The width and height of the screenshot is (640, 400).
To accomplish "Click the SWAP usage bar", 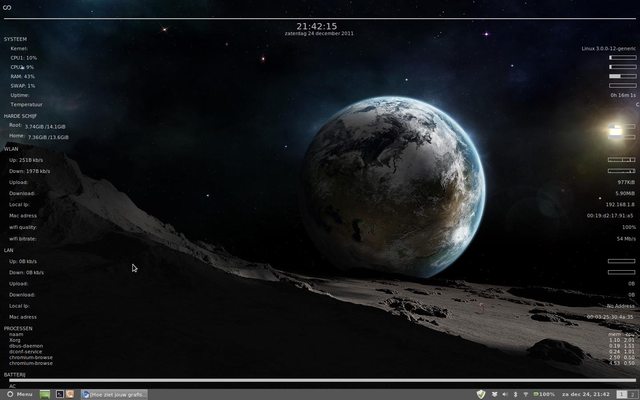I will point(622,86).
